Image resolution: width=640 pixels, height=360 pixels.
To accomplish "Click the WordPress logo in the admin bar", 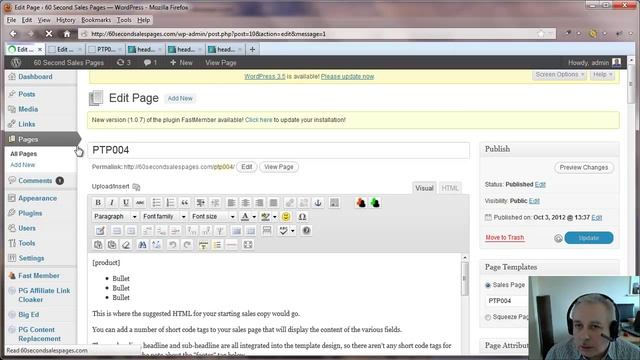I will coord(16,62).
